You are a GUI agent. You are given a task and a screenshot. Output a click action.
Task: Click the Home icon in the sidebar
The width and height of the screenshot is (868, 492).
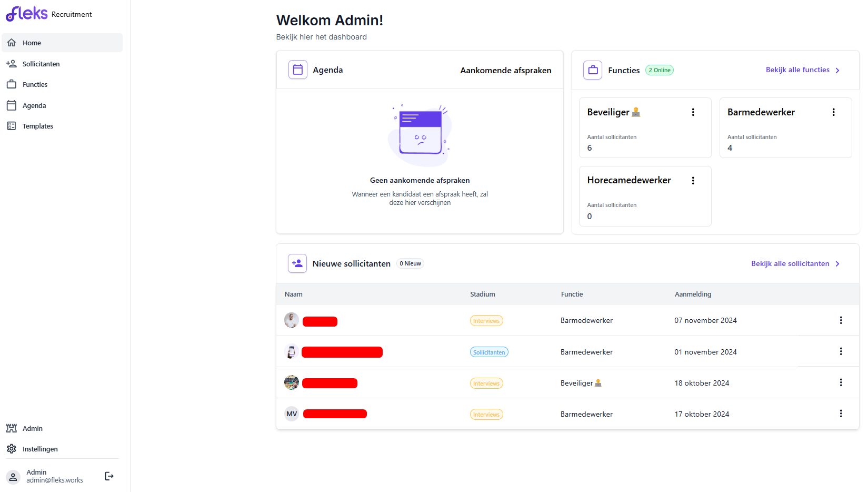(12, 42)
